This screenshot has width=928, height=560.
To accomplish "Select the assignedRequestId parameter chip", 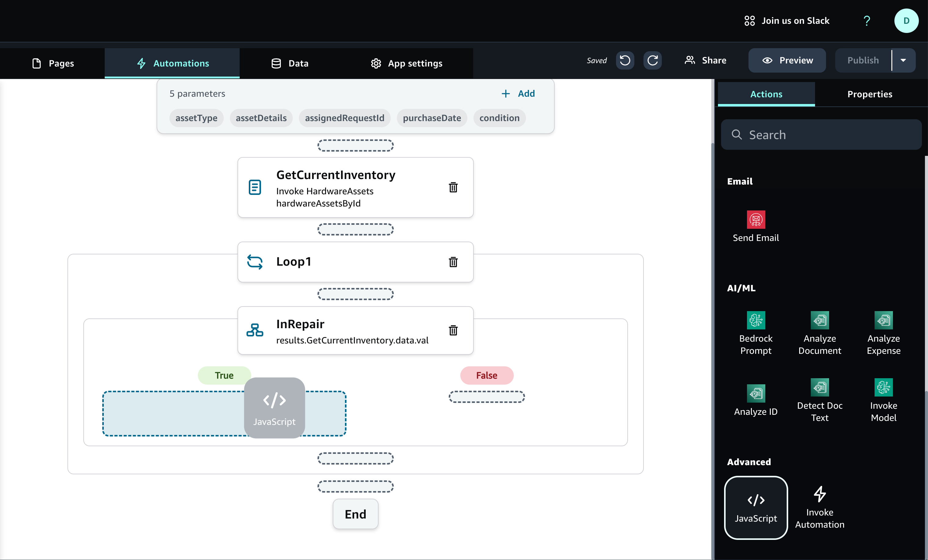I will tap(344, 118).
